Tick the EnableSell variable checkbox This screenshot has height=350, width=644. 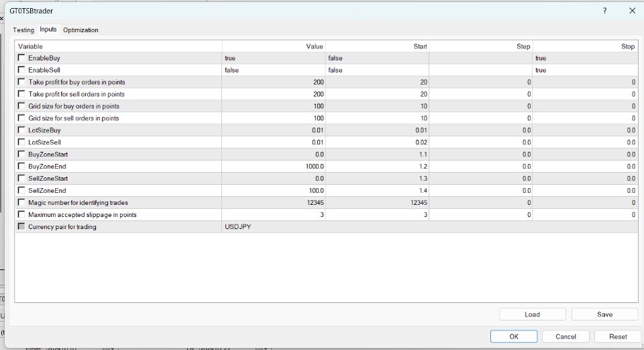(21, 70)
